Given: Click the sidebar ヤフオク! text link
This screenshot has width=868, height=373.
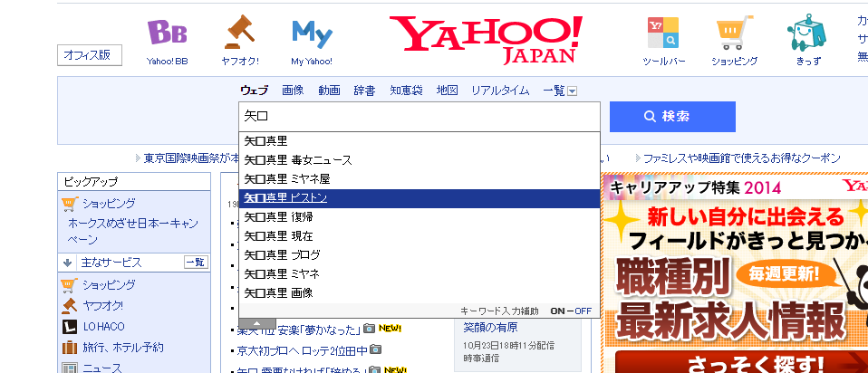Looking at the screenshot, I should click(103, 305).
